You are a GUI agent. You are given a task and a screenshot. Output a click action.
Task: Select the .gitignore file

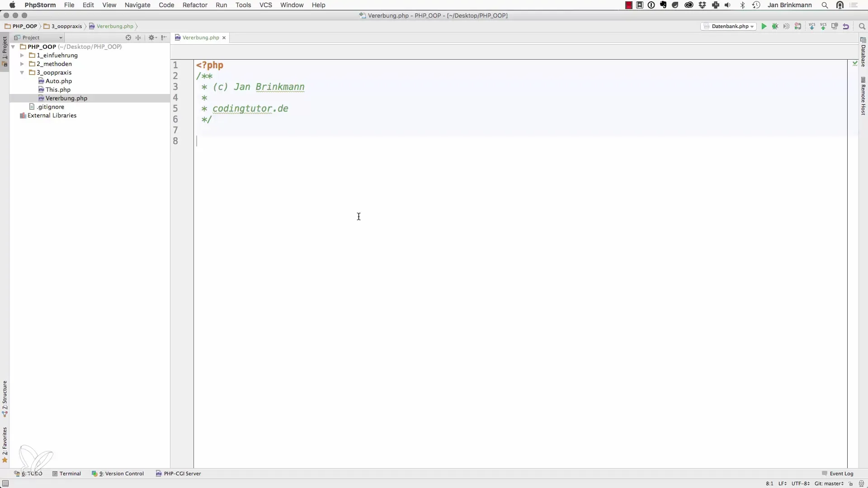50,107
